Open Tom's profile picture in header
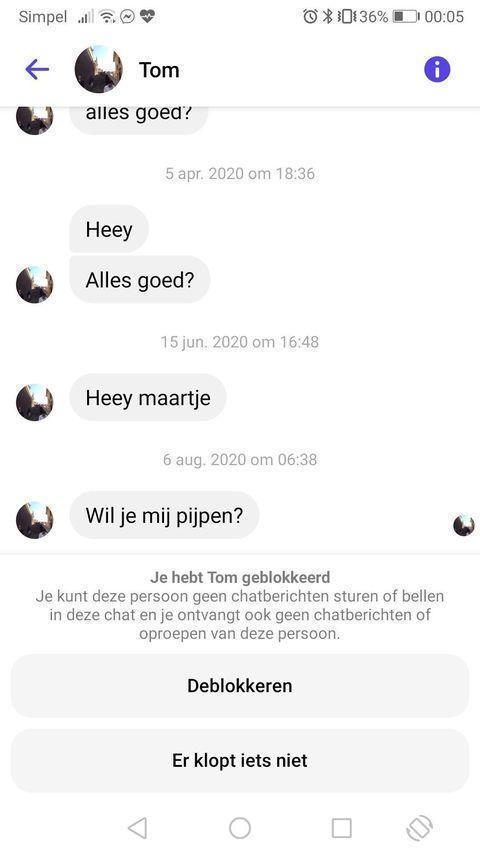 [x=99, y=70]
